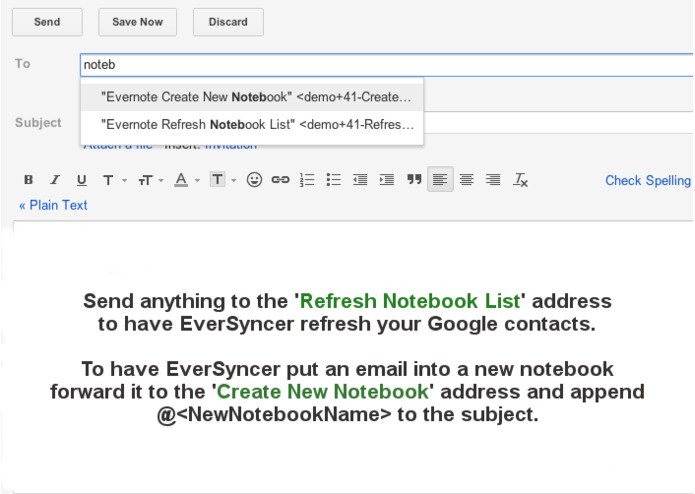Toggle bold formatting
The width and height of the screenshot is (695, 494).
coord(28,179)
